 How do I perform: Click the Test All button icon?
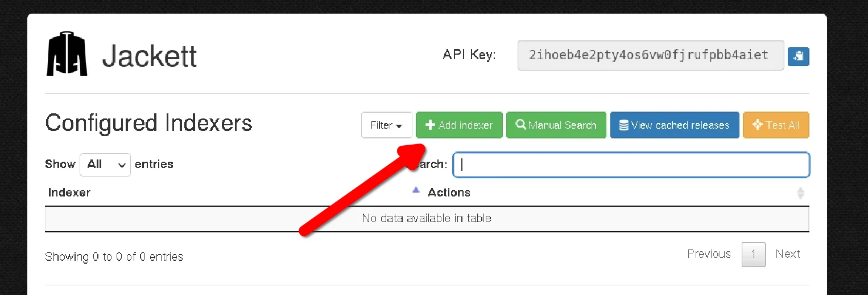[x=757, y=125]
